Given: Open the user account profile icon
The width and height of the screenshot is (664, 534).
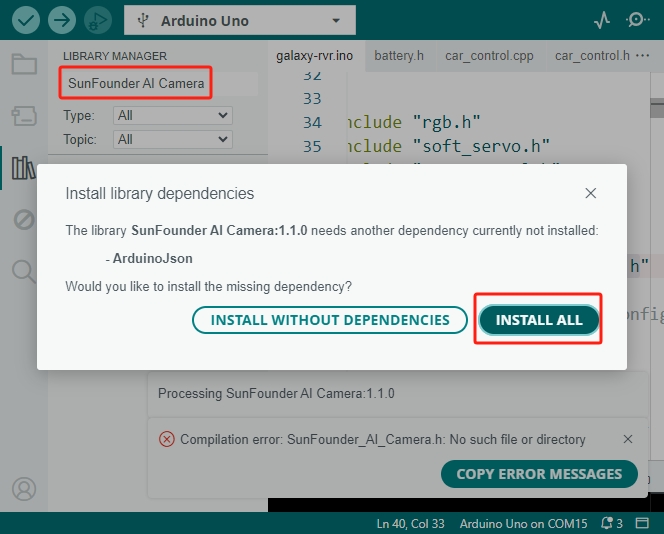Looking at the screenshot, I should [24, 489].
